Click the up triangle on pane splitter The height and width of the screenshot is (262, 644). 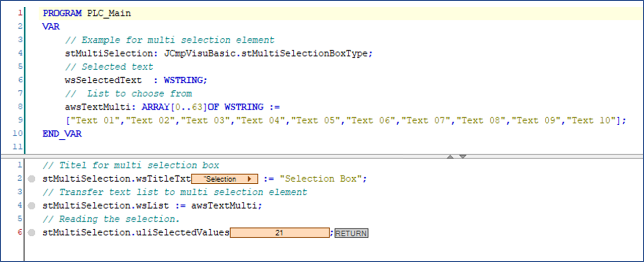pyautogui.click(x=452, y=157)
